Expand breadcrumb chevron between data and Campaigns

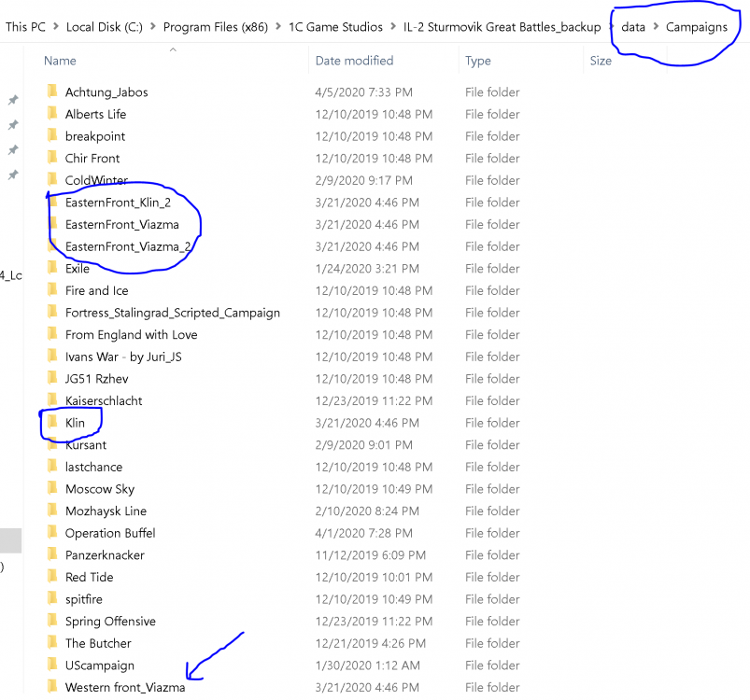(x=656, y=27)
